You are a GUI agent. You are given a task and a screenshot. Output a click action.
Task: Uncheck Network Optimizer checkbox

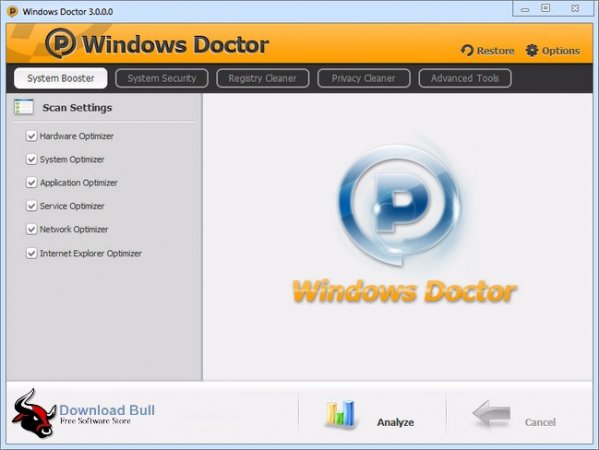pos(31,229)
